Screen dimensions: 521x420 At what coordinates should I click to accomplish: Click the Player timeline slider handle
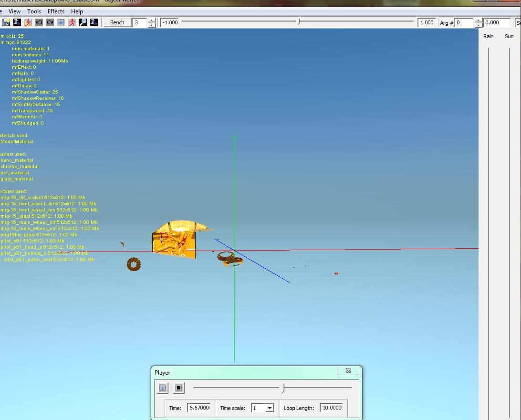coord(283,388)
